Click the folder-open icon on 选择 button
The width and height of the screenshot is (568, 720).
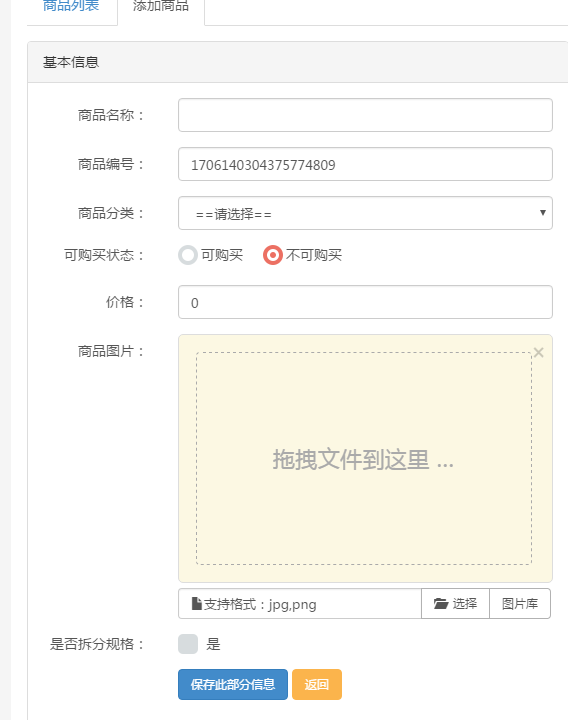pos(441,603)
